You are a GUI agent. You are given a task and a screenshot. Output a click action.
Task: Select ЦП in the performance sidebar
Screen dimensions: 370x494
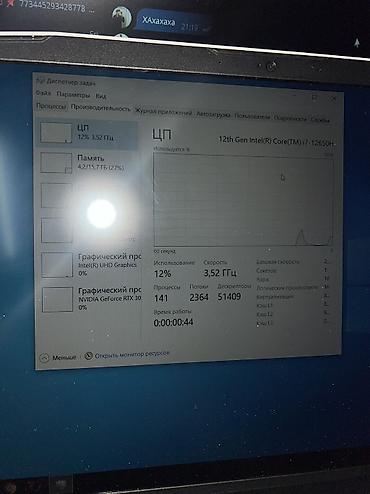[87, 133]
